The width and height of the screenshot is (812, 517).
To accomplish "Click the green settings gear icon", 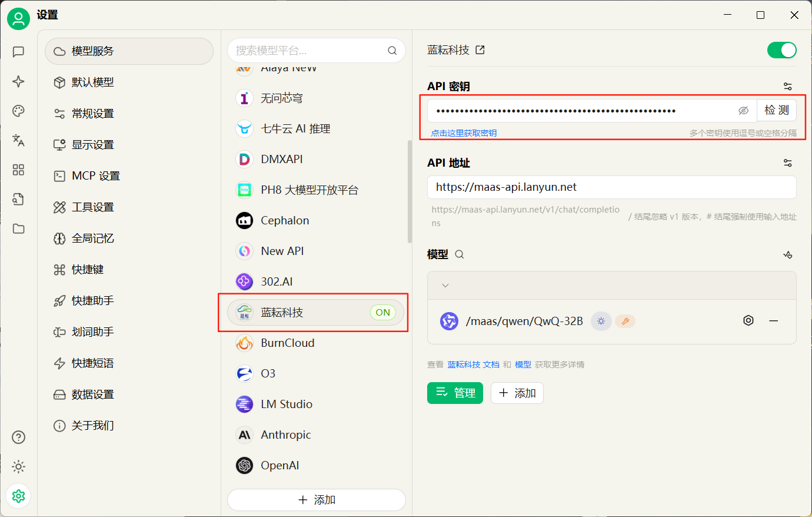I will tap(18, 496).
